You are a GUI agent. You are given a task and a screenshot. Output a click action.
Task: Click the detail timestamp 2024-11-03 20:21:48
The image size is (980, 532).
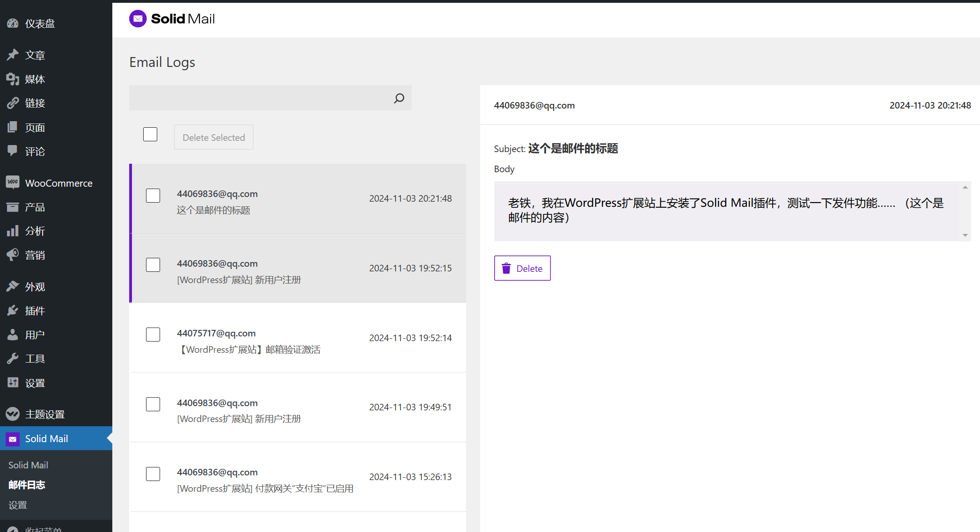point(930,105)
